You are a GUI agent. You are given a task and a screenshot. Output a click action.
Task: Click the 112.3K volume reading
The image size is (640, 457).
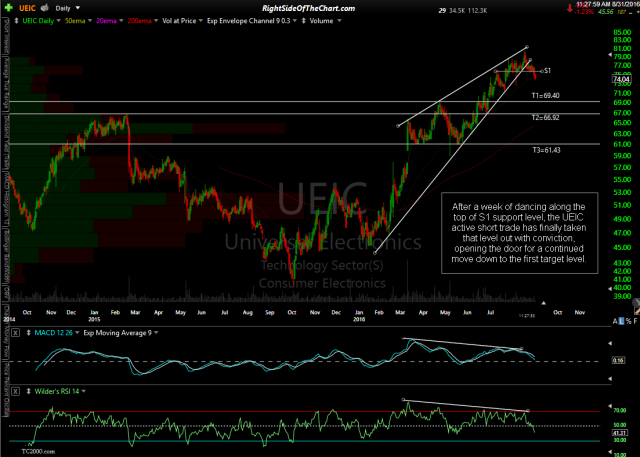coord(478,11)
